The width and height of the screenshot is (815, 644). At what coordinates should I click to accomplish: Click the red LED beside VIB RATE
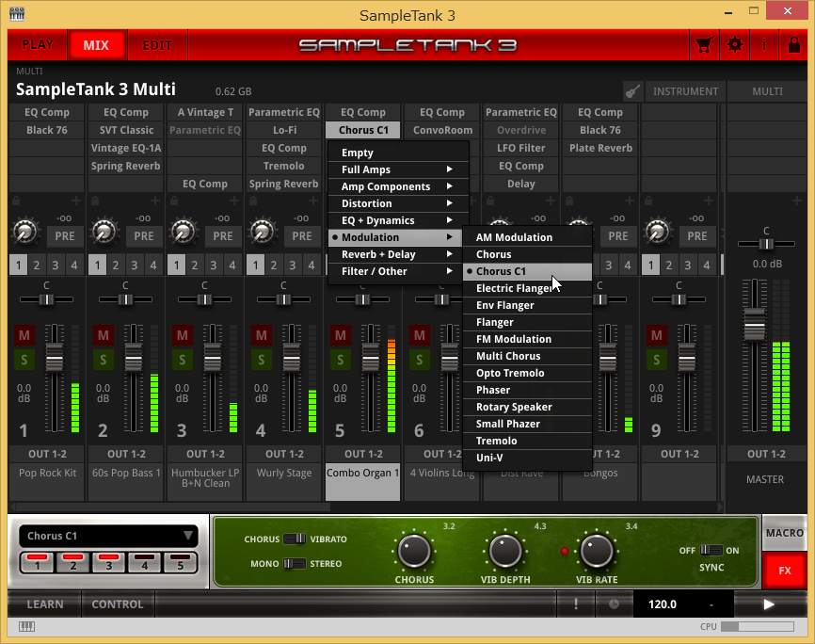(x=565, y=551)
